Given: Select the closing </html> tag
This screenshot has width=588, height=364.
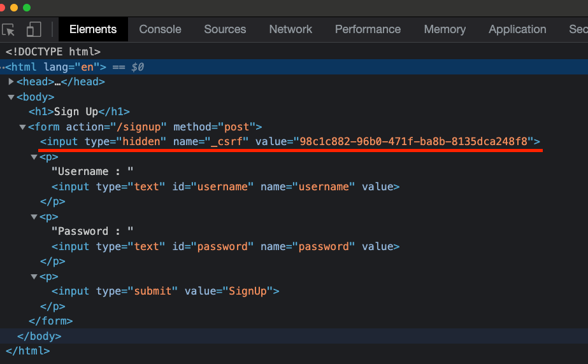Looking at the screenshot, I should click(x=28, y=351).
